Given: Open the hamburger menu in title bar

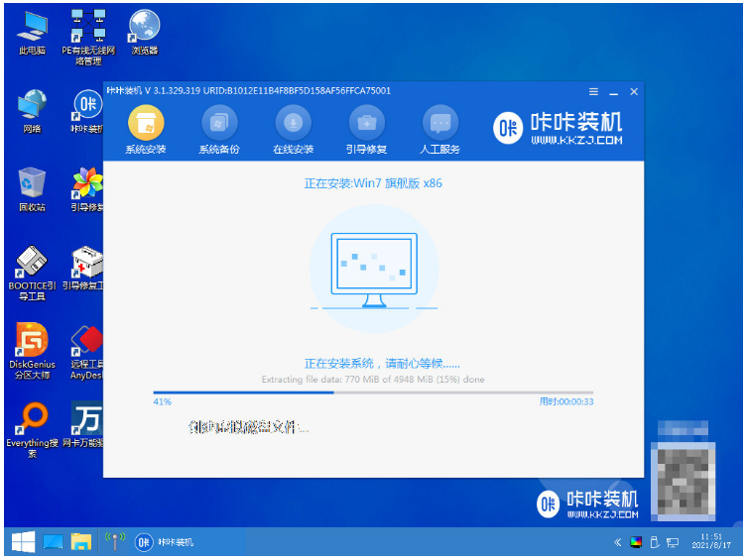Looking at the screenshot, I should pos(593,91).
